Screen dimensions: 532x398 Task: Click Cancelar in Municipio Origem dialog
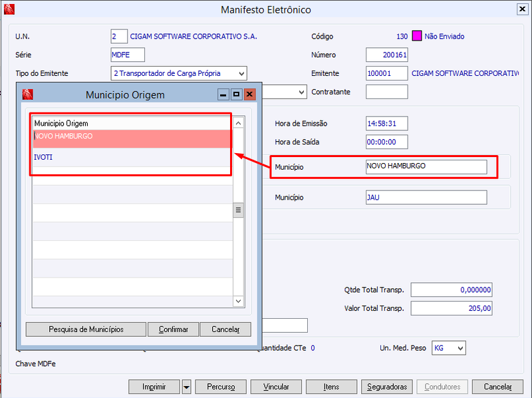(x=225, y=329)
